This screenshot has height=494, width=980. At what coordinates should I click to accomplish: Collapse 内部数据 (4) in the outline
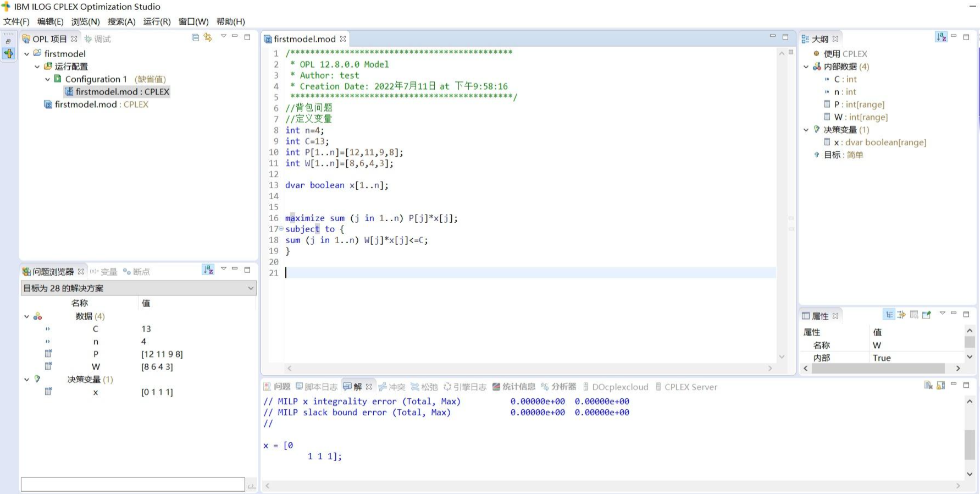click(806, 67)
